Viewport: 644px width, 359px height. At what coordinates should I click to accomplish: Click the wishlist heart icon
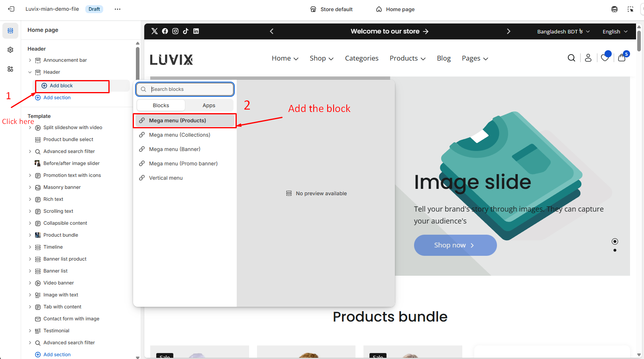pyautogui.click(x=605, y=58)
